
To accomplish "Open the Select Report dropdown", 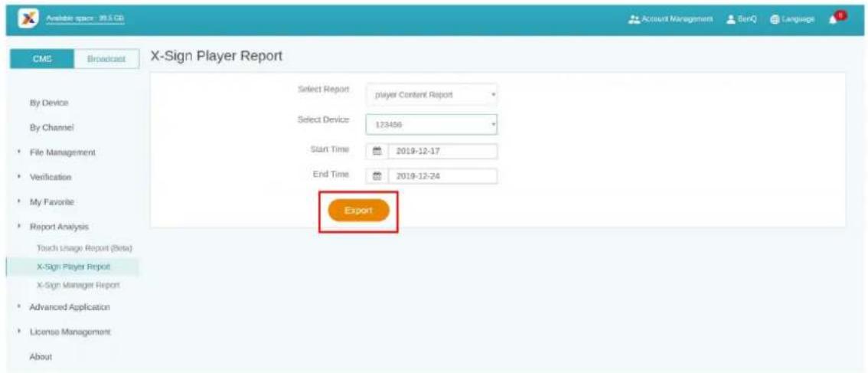I will point(431,95).
